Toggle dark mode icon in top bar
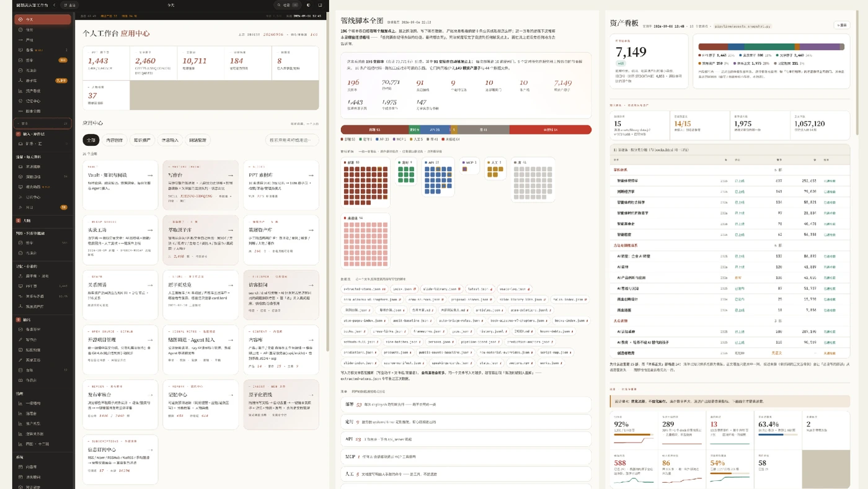Viewport: 868px width, 489px height. (309, 5)
